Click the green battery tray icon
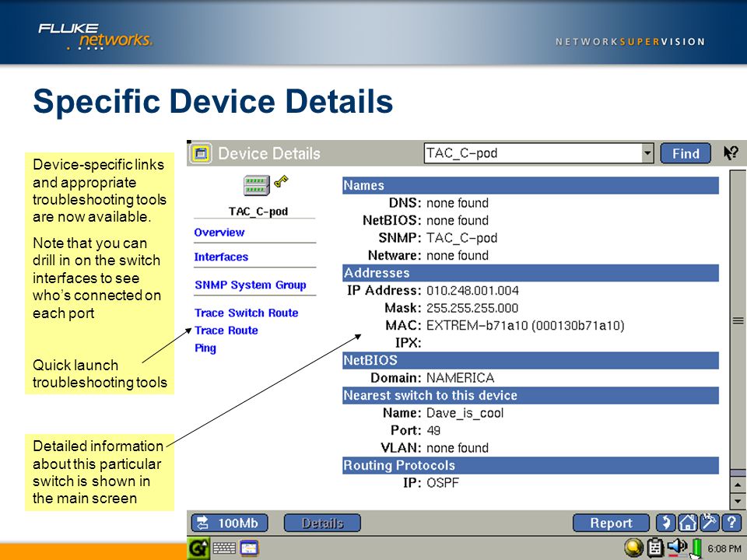Screen dimensions: 747x560 pos(696,548)
